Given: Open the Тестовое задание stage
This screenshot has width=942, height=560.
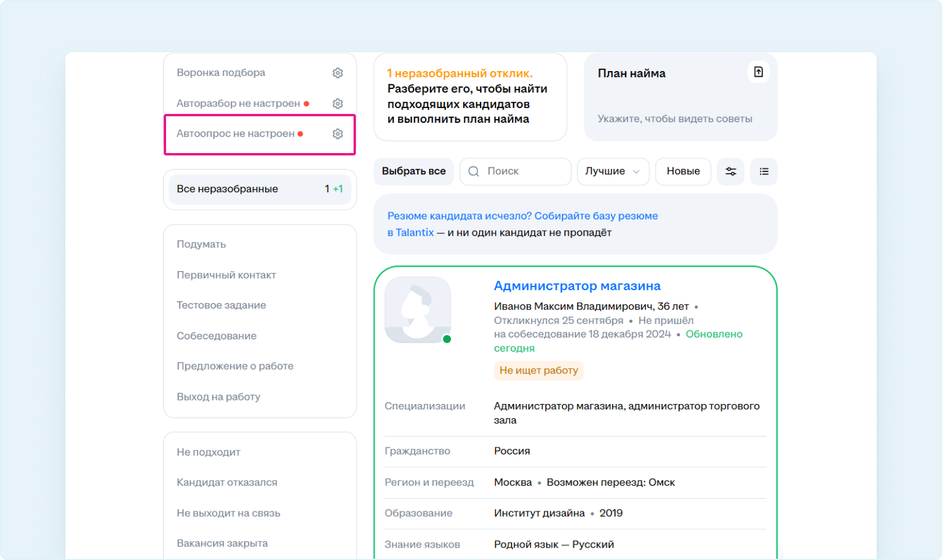Looking at the screenshot, I should tap(221, 306).
